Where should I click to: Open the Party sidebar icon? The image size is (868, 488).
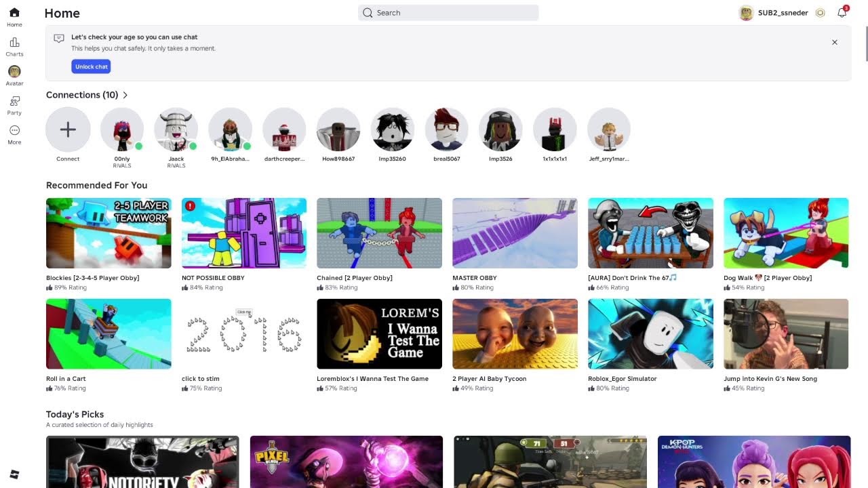coord(14,101)
